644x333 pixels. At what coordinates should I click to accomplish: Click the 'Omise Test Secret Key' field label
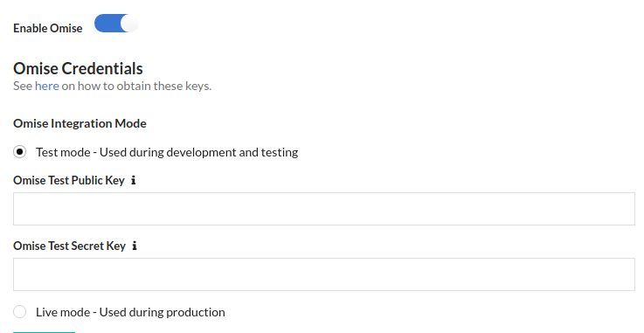point(69,246)
